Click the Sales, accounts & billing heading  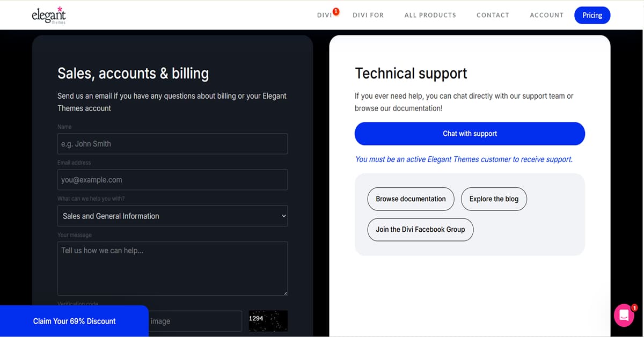pyautogui.click(x=133, y=74)
